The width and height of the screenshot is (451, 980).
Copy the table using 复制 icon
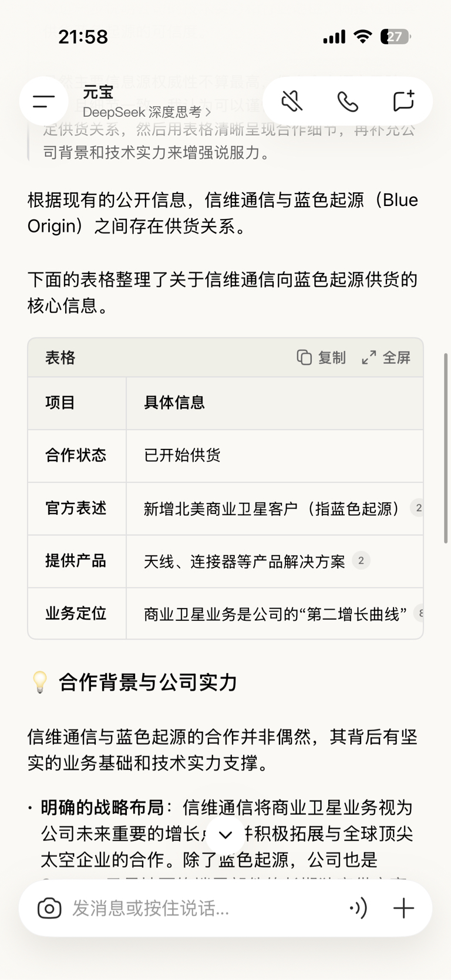pyautogui.click(x=321, y=357)
